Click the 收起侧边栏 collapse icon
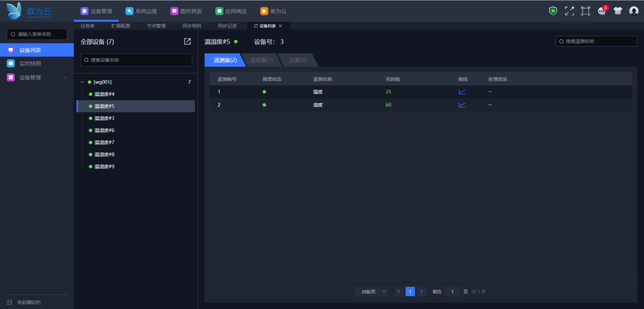The height and width of the screenshot is (309, 644). pos(9,302)
